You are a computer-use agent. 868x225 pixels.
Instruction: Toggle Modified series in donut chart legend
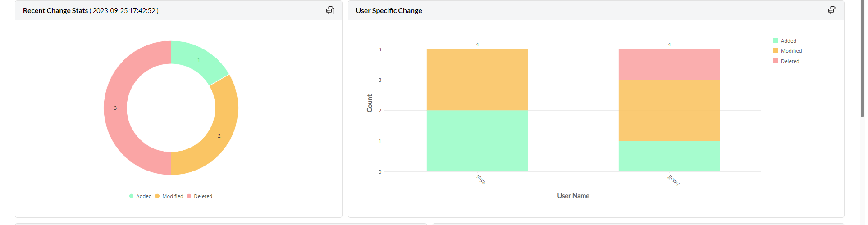pyautogui.click(x=169, y=196)
